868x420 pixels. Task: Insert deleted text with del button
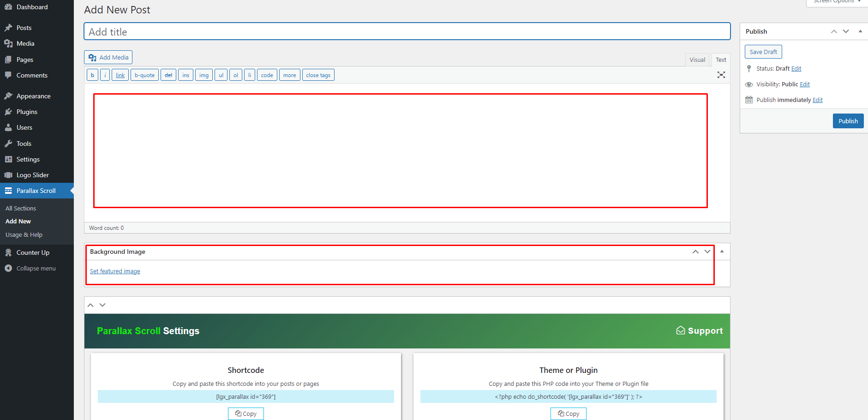click(168, 75)
